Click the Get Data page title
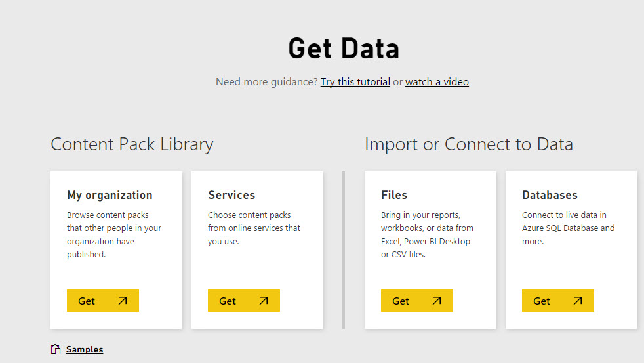 click(x=344, y=49)
